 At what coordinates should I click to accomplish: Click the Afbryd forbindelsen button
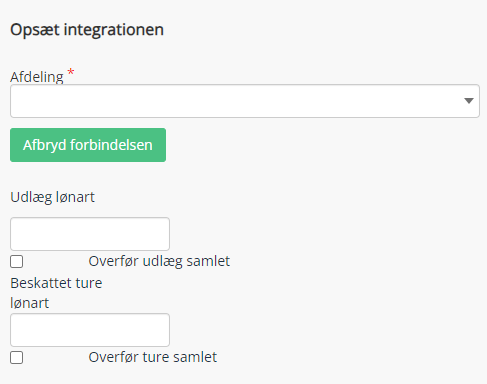tap(88, 145)
